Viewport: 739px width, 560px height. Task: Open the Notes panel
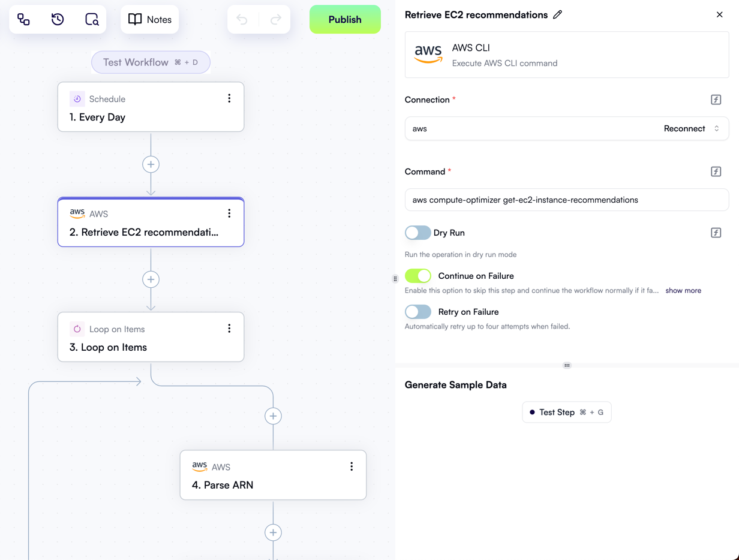[x=150, y=20]
